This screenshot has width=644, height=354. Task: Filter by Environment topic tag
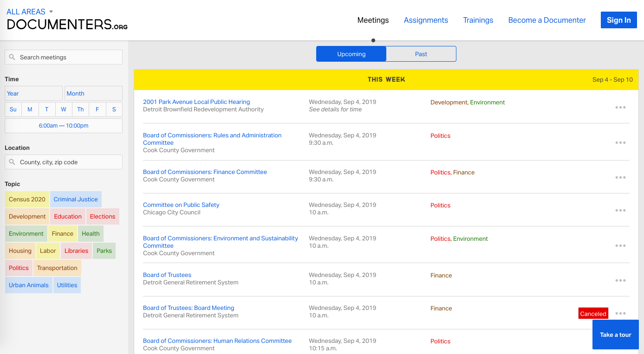[x=26, y=233]
